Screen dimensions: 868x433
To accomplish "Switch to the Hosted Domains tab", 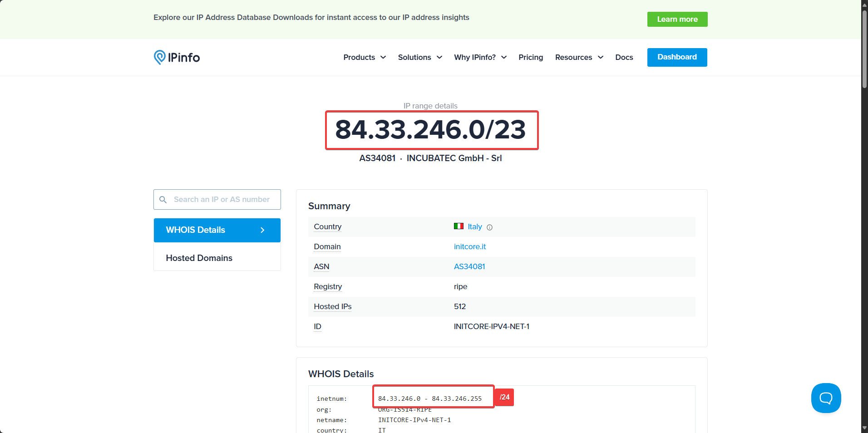I will (x=199, y=258).
